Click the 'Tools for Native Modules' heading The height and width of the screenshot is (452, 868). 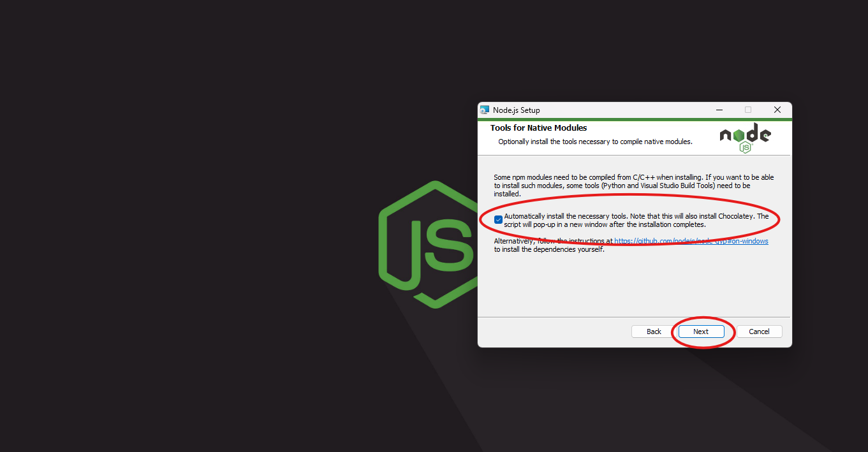pyautogui.click(x=538, y=128)
